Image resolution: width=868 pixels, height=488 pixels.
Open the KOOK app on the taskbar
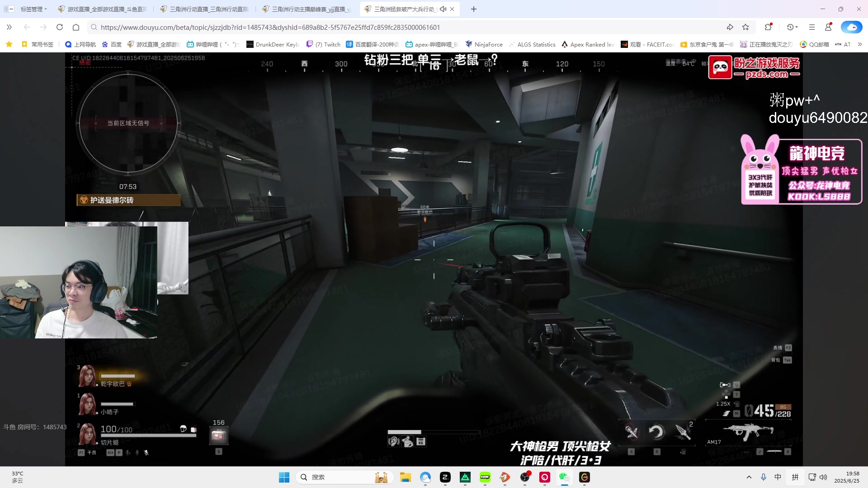pyautogui.click(x=485, y=477)
